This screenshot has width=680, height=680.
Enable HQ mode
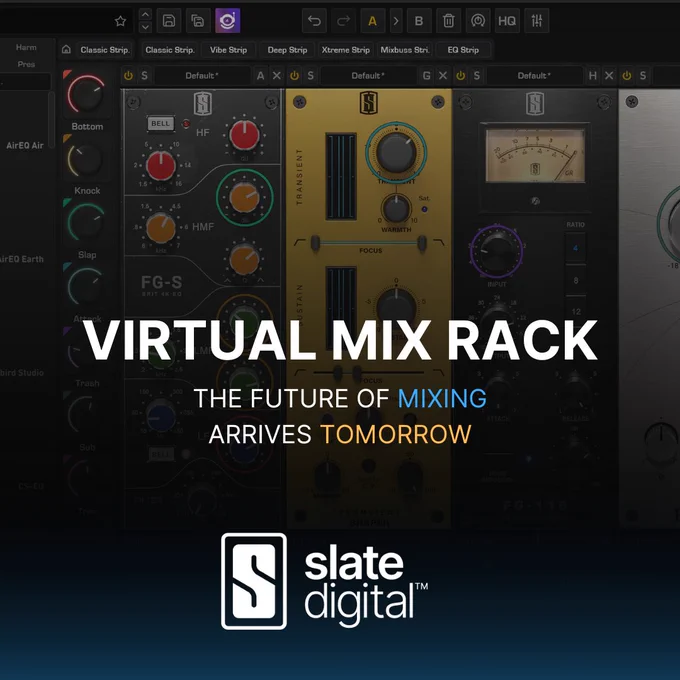[507, 21]
